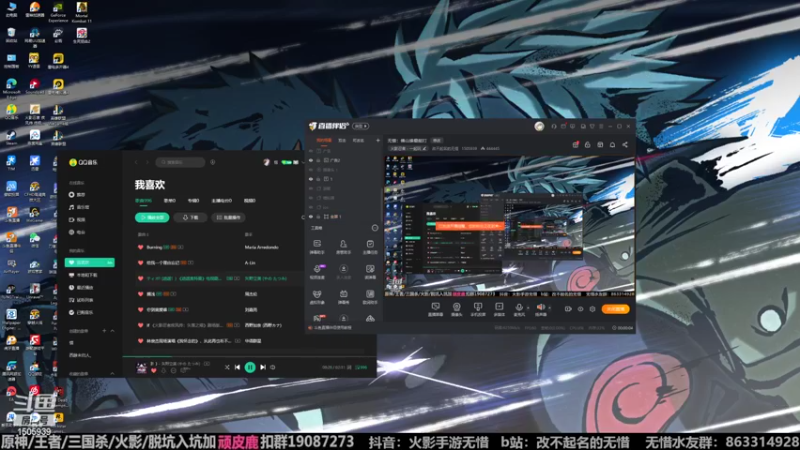This screenshot has height=450, width=800.
Task: Mute the 扬声器 speaker icon
Action: (x=540, y=309)
